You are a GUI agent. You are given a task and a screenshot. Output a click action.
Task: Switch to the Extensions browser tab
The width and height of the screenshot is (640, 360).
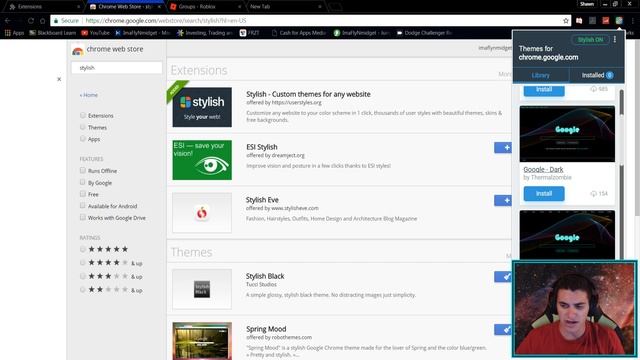point(43,7)
